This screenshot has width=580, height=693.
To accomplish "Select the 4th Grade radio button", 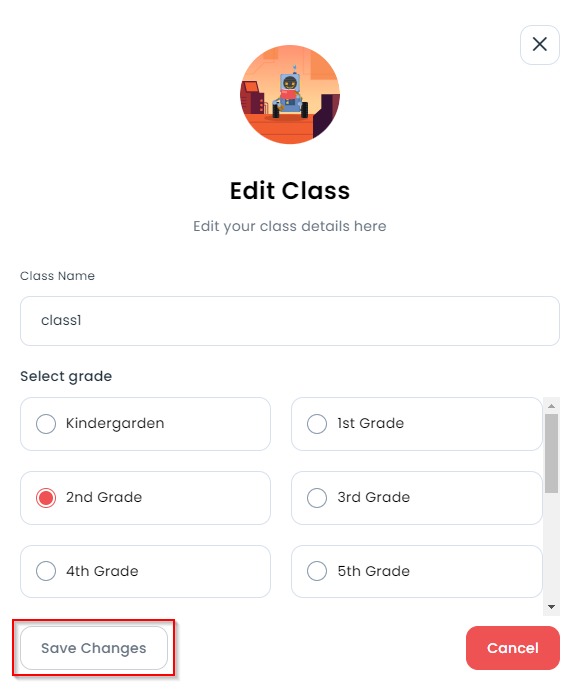I will coord(46,571).
